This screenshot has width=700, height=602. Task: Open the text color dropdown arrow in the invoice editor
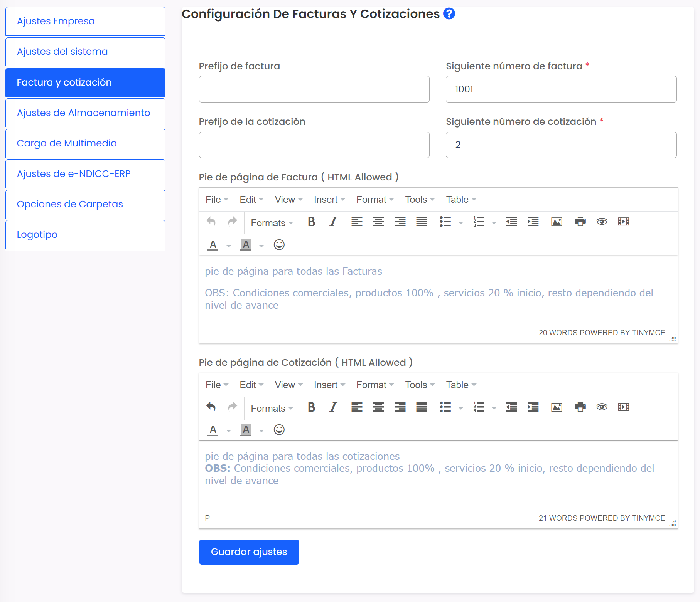(229, 246)
